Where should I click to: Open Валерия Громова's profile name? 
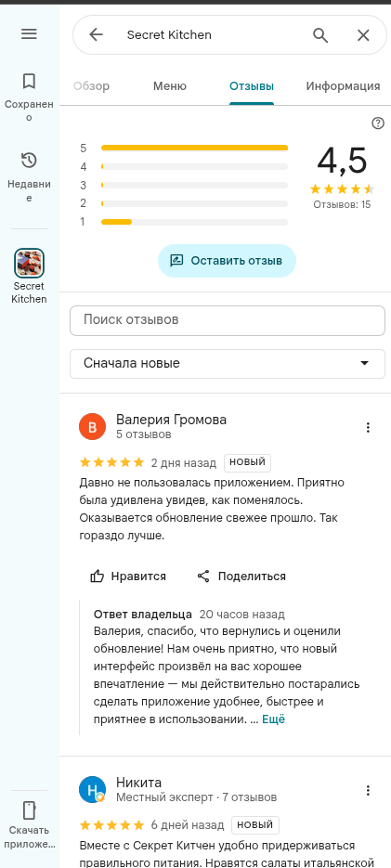pos(171,420)
